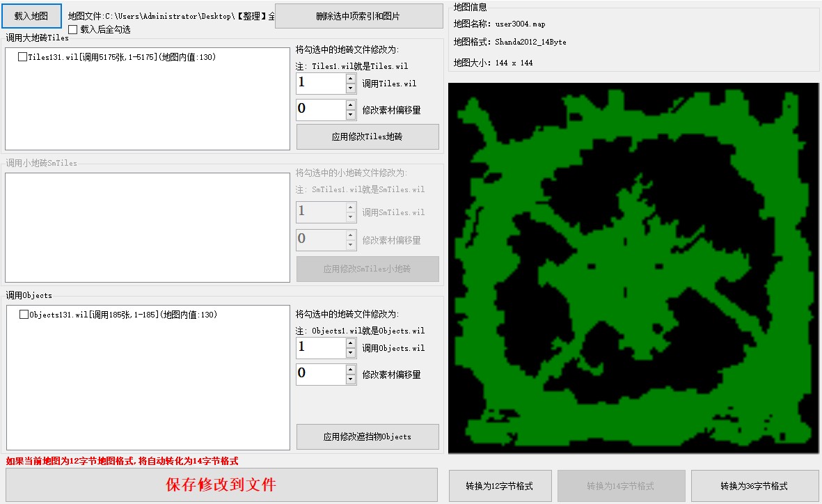This screenshot has width=822, height=504.
Task: Increase Objects 修改素材偏移量 with up arrow
Action: click(x=351, y=370)
